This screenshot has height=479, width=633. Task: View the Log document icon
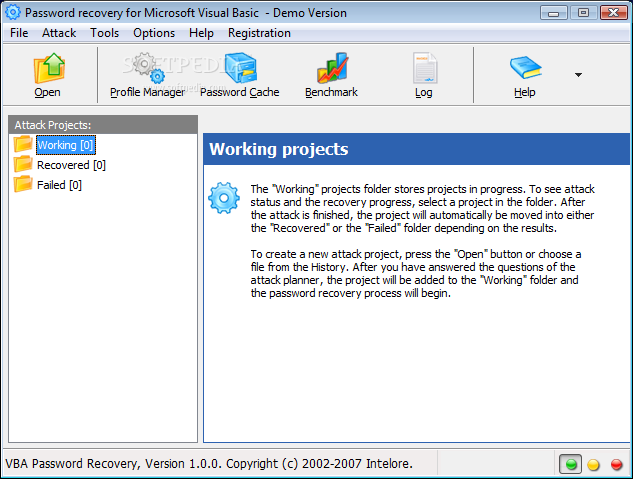pos(424,68)
